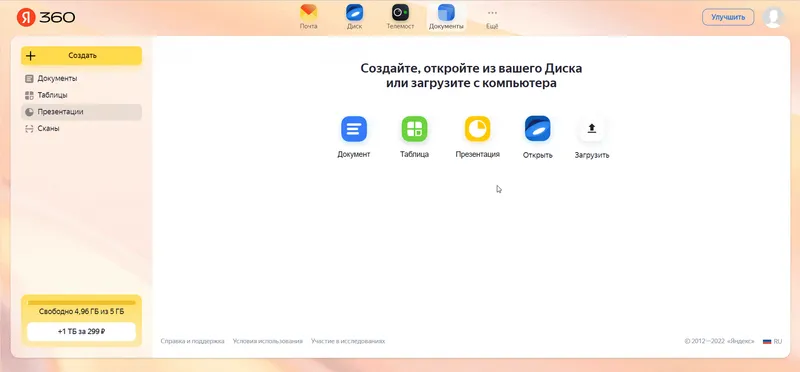
Task: Open Справка и поддержка link
Action: (x=192, y=341)
